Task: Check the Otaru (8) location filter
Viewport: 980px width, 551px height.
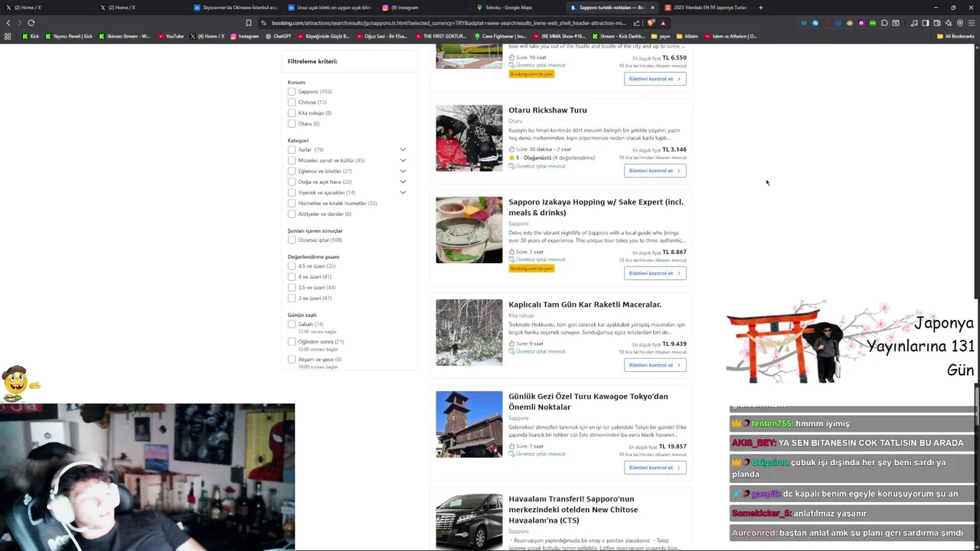Action: tap(292, 123)
